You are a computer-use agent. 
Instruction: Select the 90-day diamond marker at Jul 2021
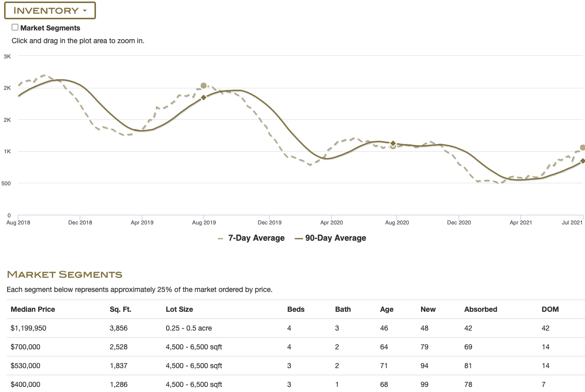tap(582, 161)
